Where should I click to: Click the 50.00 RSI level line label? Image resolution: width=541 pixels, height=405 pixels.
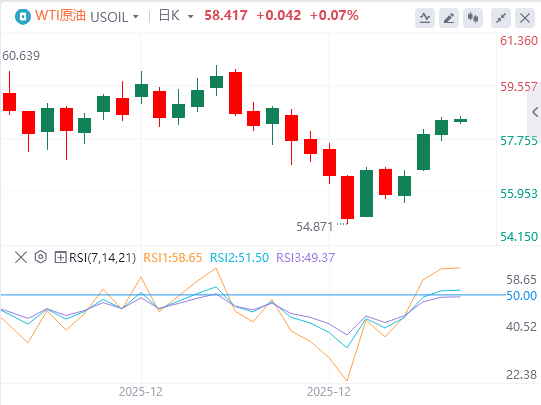(x=521, y=296)
